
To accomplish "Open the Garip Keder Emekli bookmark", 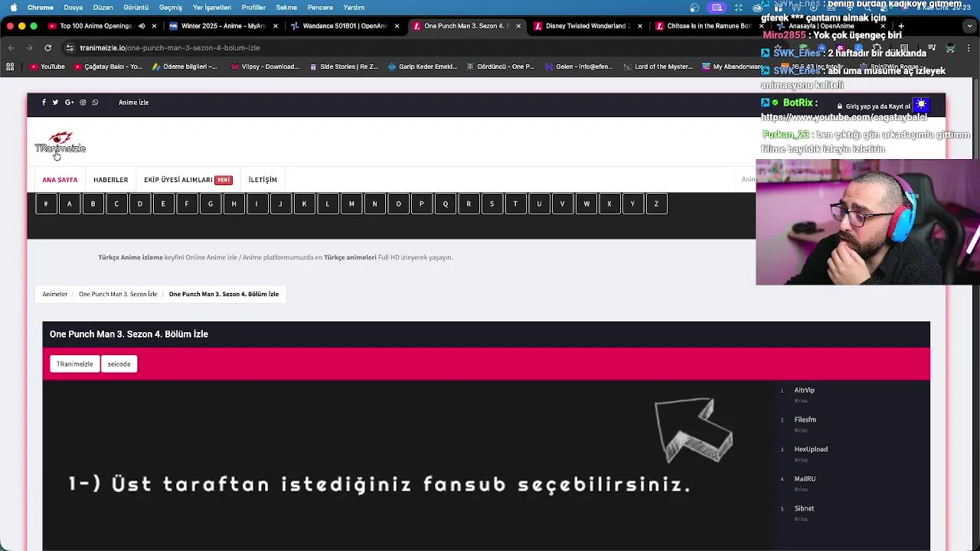I will (423, 67).
